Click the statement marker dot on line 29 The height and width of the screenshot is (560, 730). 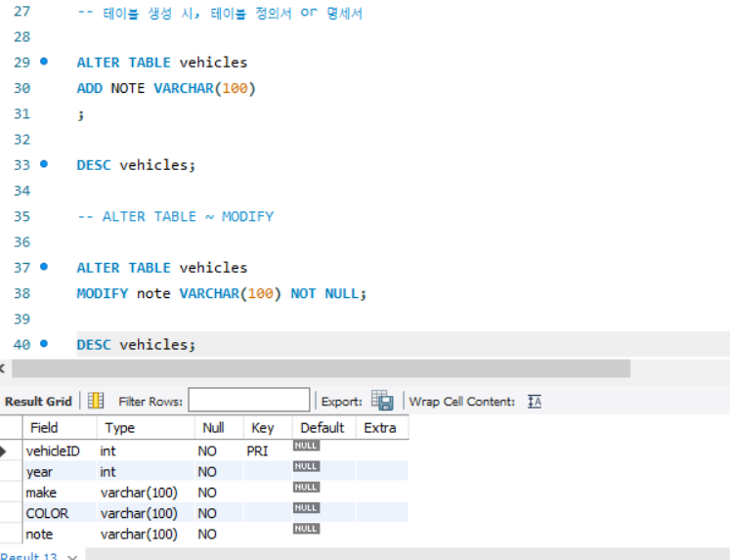pyautogui.click(x=44, y=61)
